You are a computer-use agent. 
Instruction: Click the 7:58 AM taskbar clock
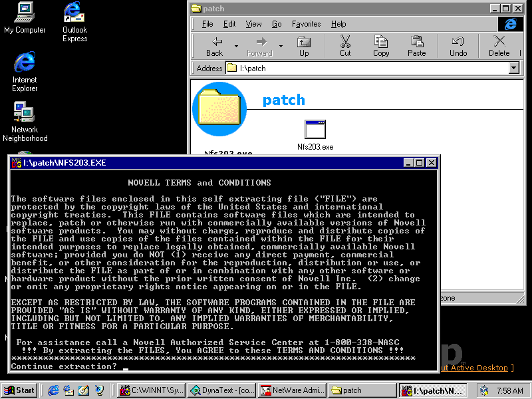click(509, 390)
